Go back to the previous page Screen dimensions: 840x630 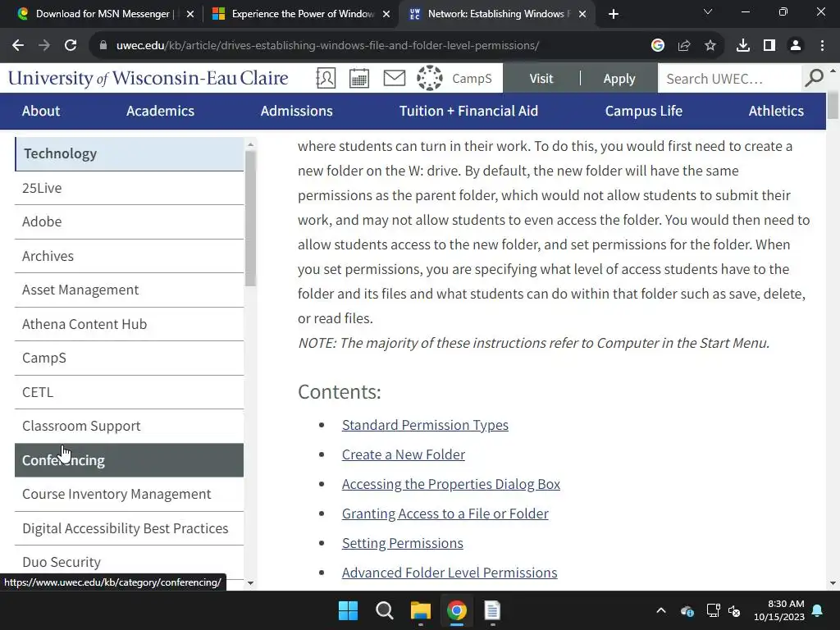click(18, 46)
